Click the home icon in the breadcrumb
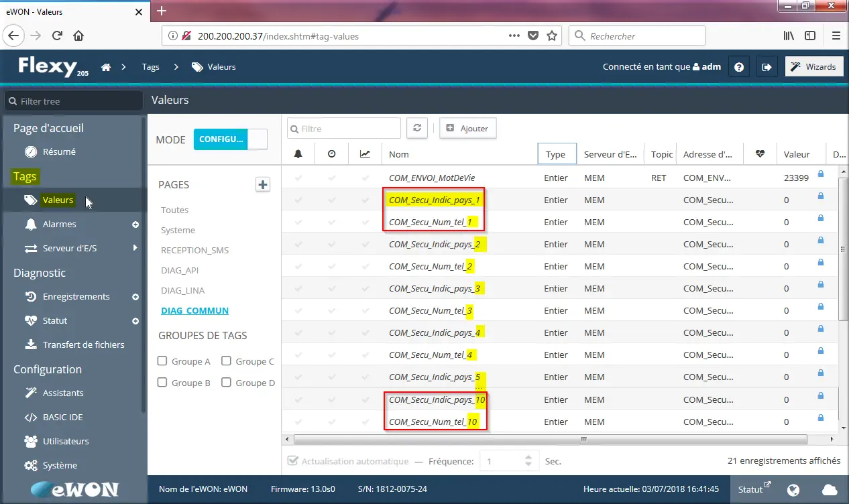Viewport: 849px width, 504px height. click(105, 67)
